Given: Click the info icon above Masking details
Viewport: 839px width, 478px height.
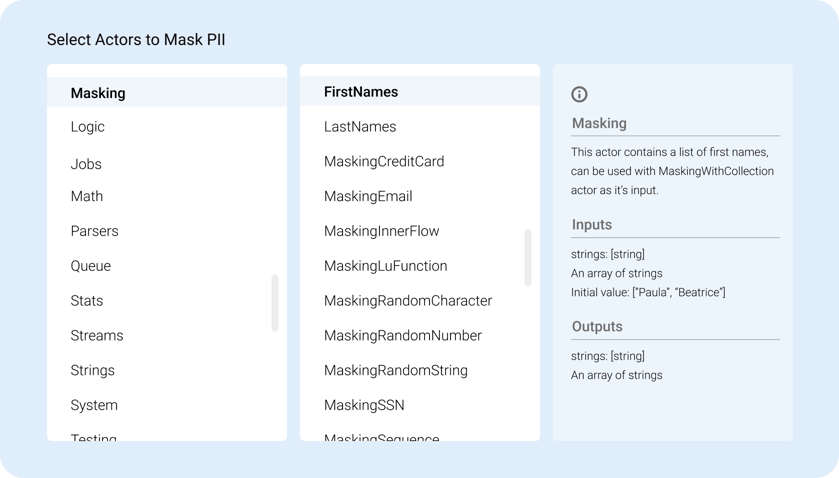Looking at the screenshot, I should click(x=579, y=94).
